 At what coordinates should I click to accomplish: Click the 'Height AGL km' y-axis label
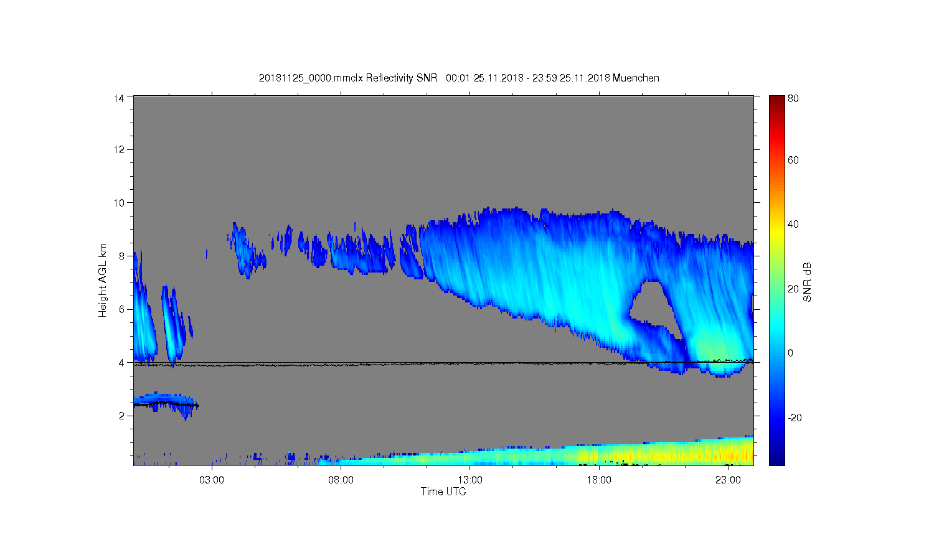point(103,280)
